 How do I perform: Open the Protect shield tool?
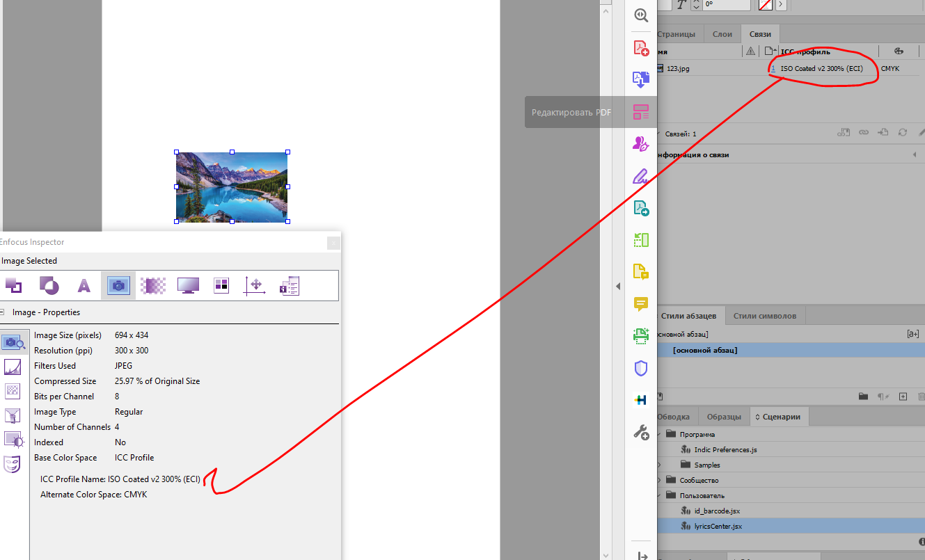pos(641,368)
